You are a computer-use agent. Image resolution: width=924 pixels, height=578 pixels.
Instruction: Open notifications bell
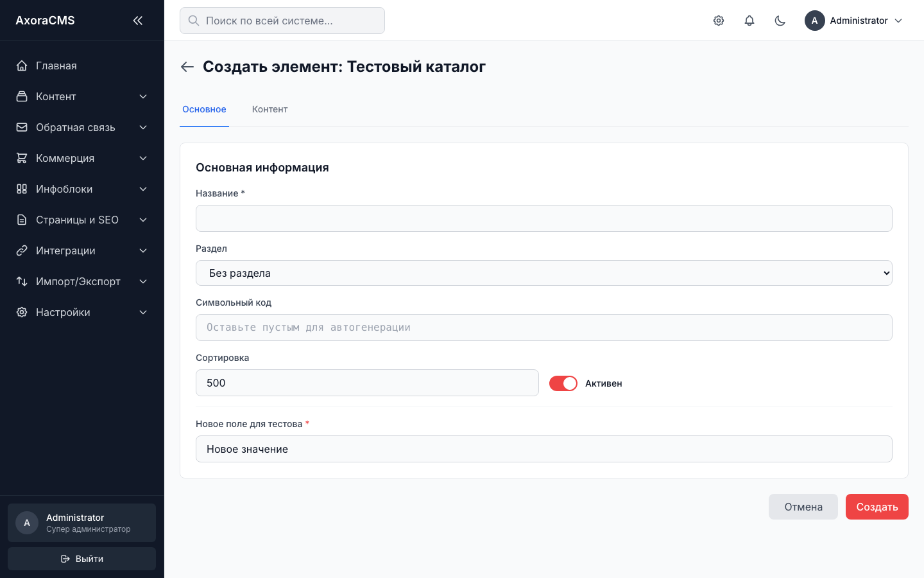pos(749,21)
